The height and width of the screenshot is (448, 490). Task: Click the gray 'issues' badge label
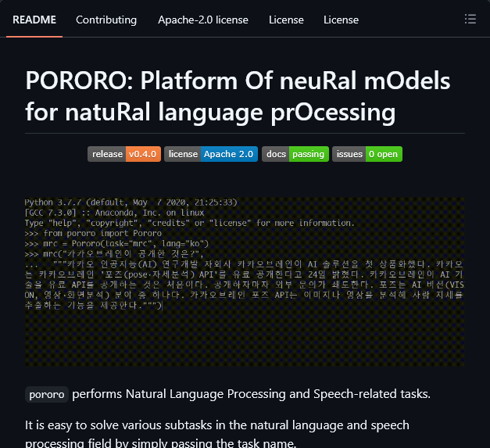(x=349, y=154)
